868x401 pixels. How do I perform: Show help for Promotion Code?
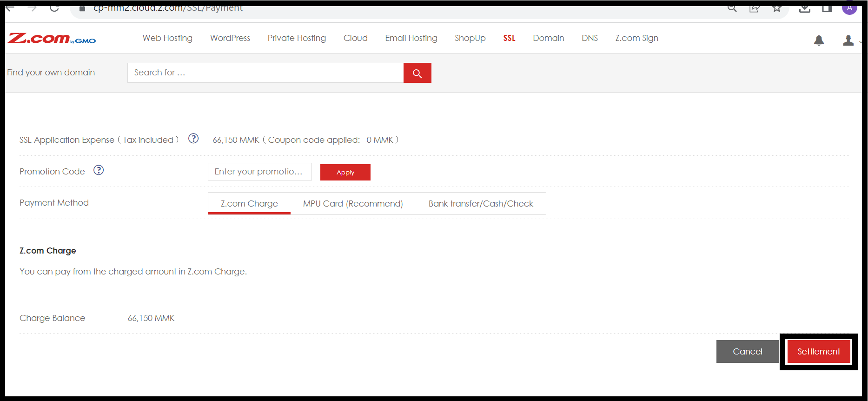pyautogui.click(x=99, y=170)
